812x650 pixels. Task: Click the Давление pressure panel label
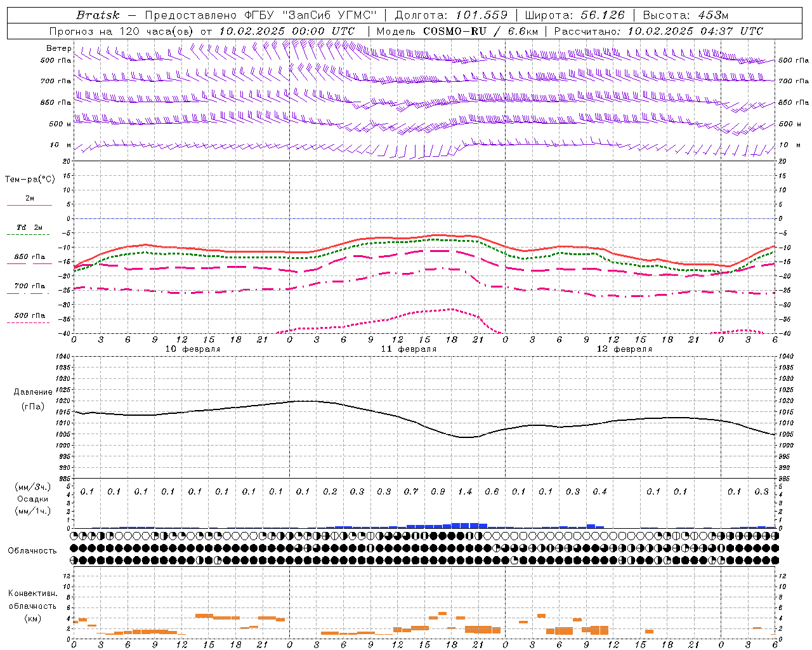33,392
